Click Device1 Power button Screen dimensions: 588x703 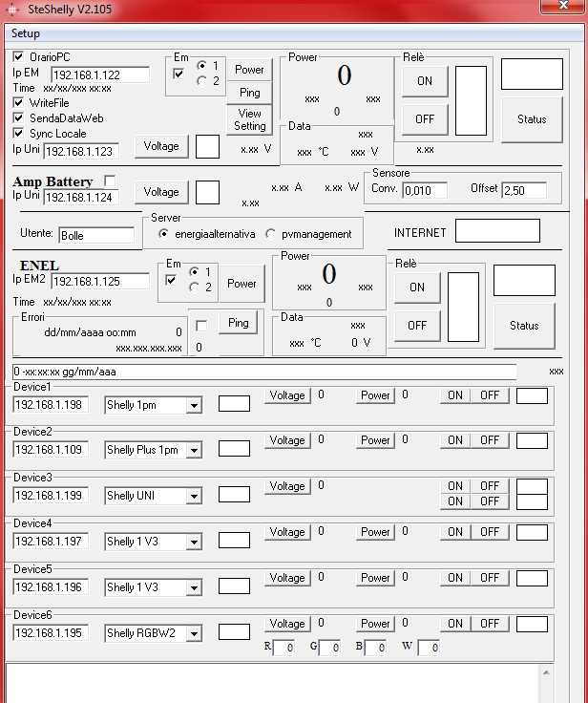click(375, 395)
